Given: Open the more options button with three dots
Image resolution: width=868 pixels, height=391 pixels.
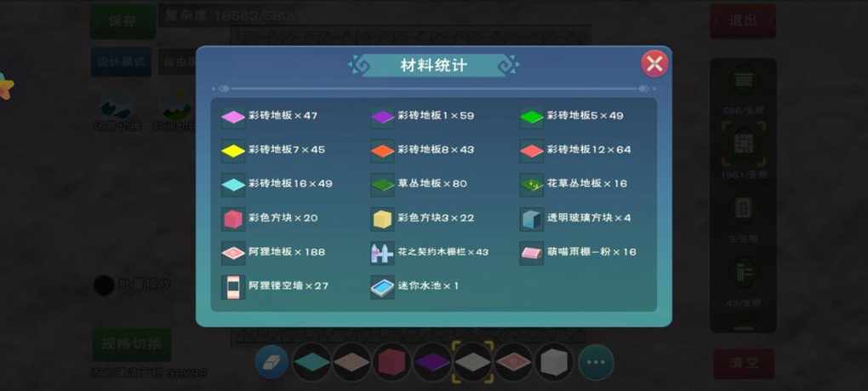Looking at the screenshot, I should 596,362.
